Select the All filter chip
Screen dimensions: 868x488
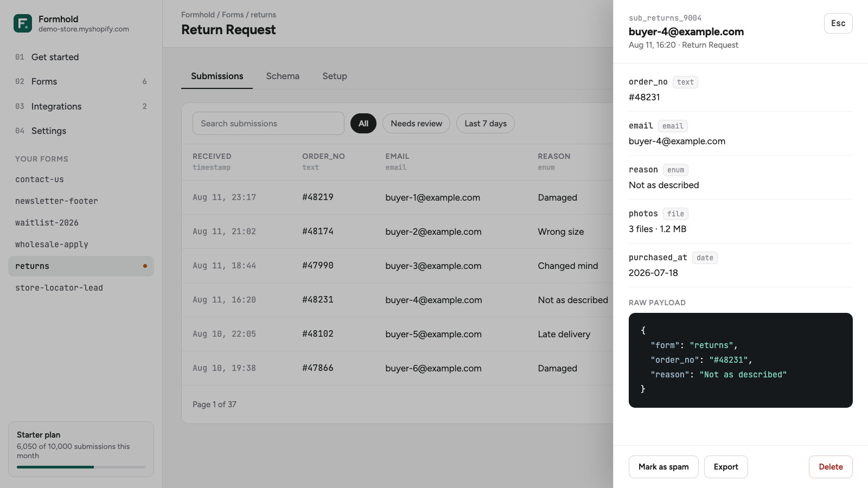pos(363,124)
